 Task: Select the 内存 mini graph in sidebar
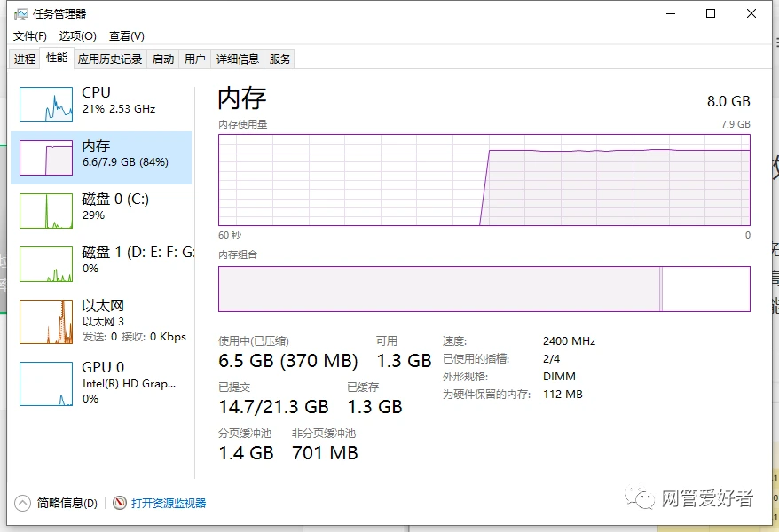(46, 158)
